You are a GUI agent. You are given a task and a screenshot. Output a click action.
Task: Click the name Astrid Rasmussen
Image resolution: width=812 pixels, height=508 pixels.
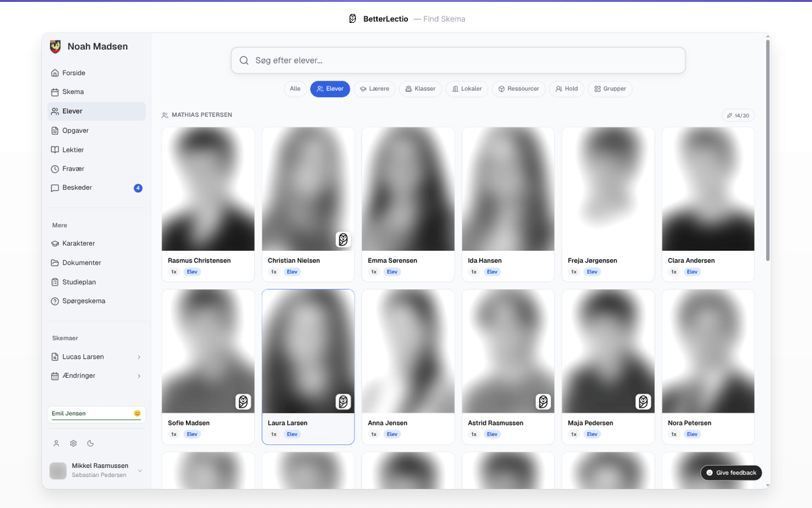click(495, 423)
